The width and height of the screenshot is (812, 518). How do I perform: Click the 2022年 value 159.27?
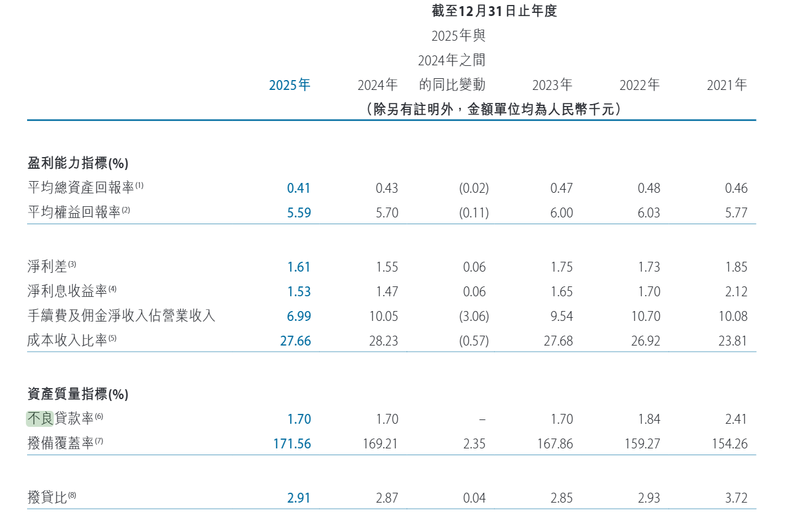pyautogui.click(x=641, y=444)
